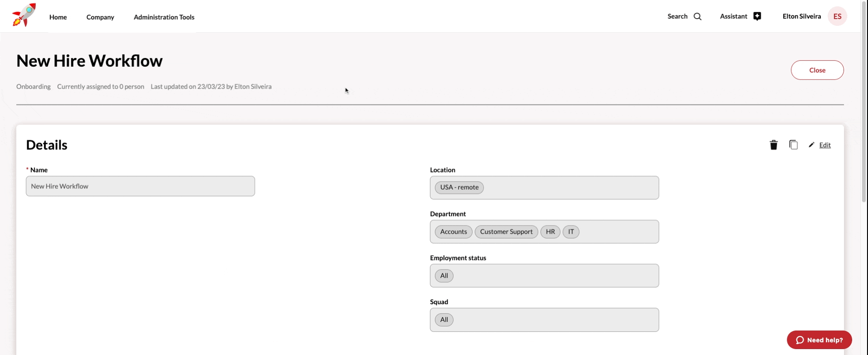The height and width of the screenshot is (355, 868).
Task: Open the Assistant sparkle icon
Action: 757,16
